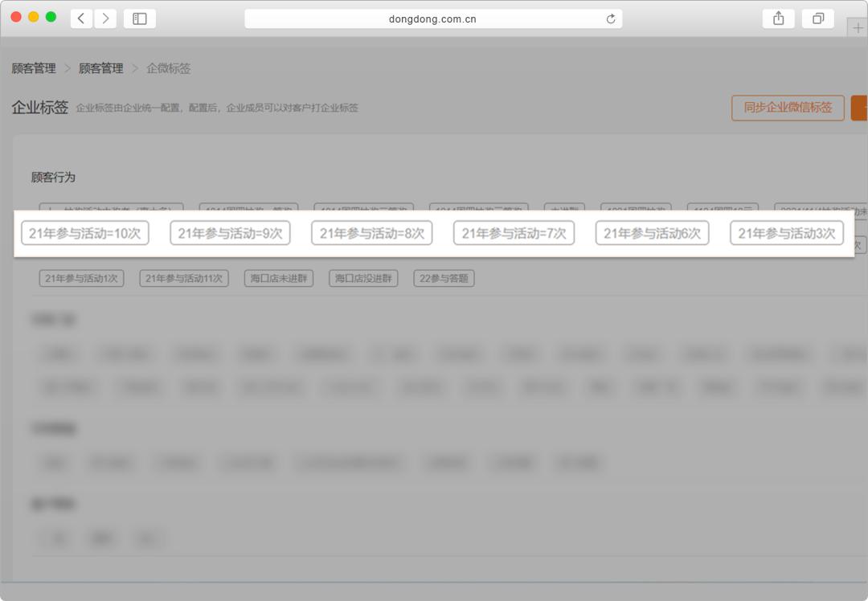Open a new tab with the plus icon

(x=858, y=27)
